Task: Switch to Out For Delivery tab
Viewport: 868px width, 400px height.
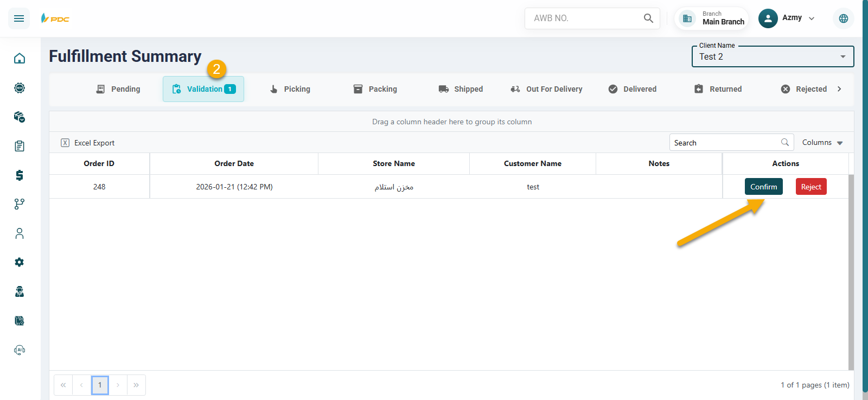Action: (x=546, y=89)
